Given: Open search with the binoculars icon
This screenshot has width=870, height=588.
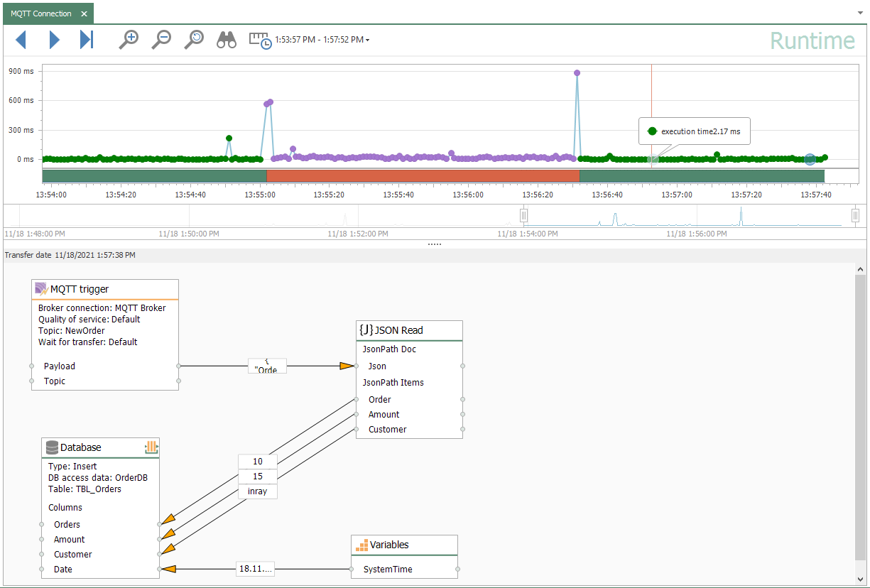Looking at the screenshot, I should click(227, 40).
